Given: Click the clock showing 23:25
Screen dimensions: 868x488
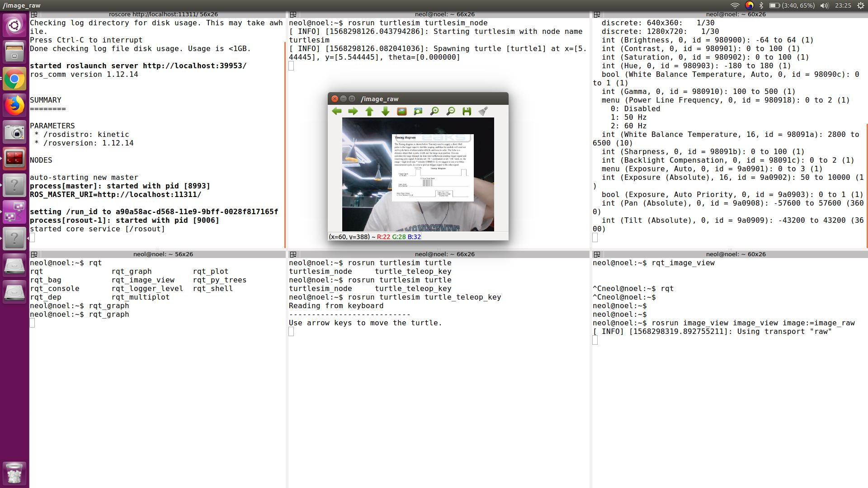Looking at the screenshot, I should pyautogui.click(x=843, y=5).
